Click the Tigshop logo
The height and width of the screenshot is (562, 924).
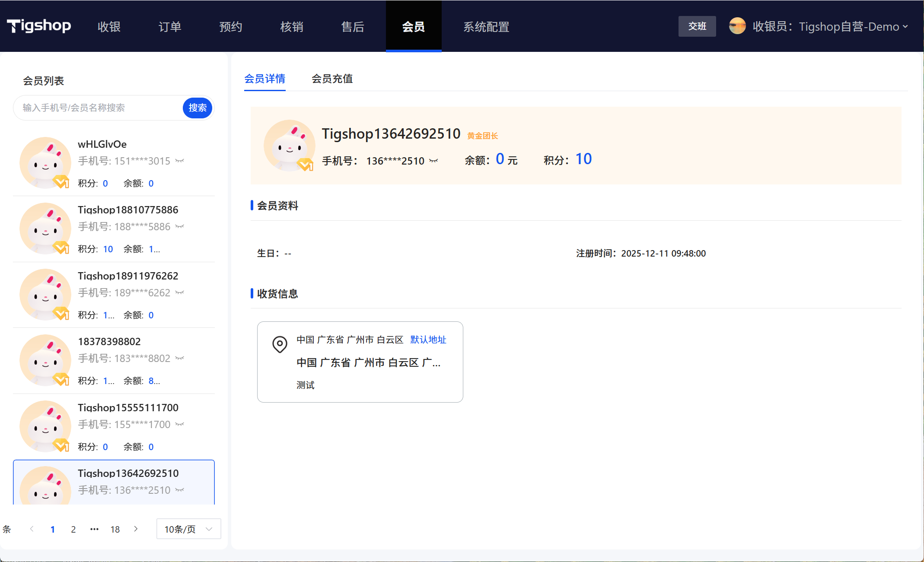(39, 26)
